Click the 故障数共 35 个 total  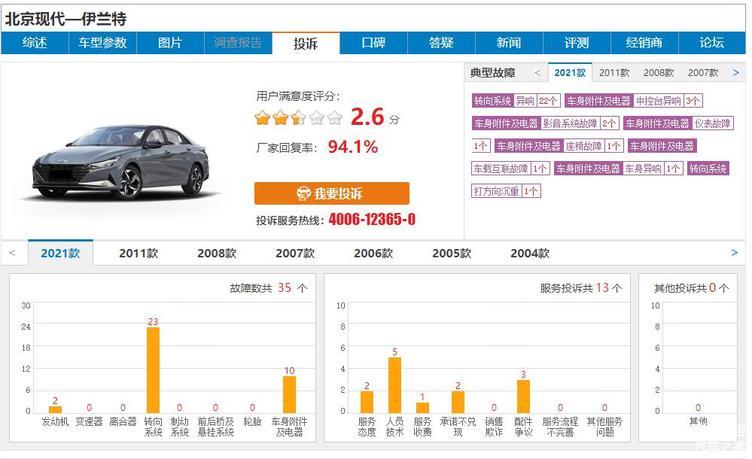coord(268,288)
